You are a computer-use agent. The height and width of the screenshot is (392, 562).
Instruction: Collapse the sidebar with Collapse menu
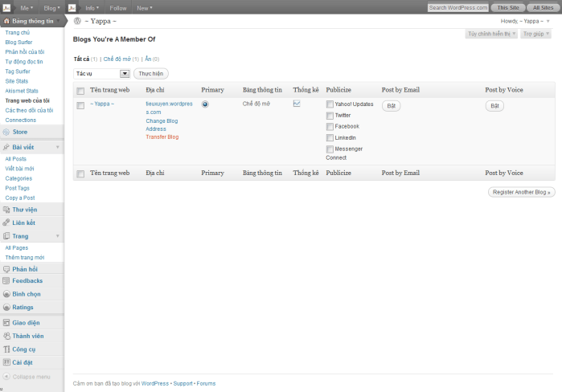point(27,376)
